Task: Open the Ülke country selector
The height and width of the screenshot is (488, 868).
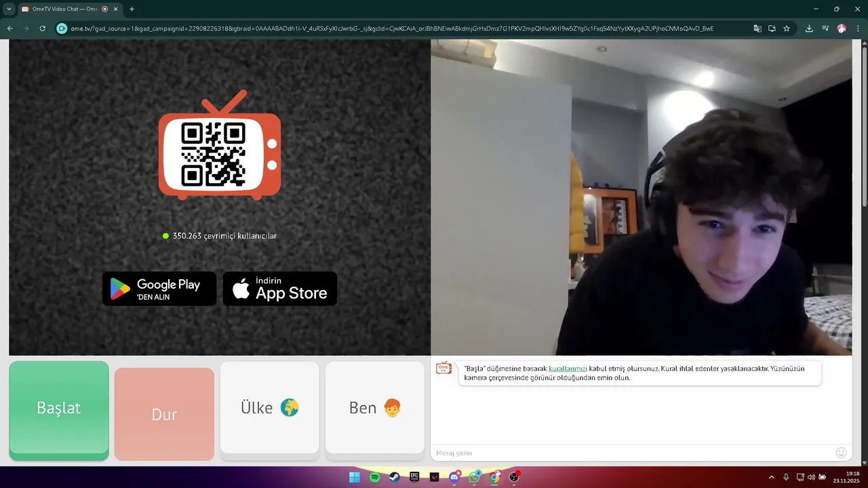Action: click(269, 407)
